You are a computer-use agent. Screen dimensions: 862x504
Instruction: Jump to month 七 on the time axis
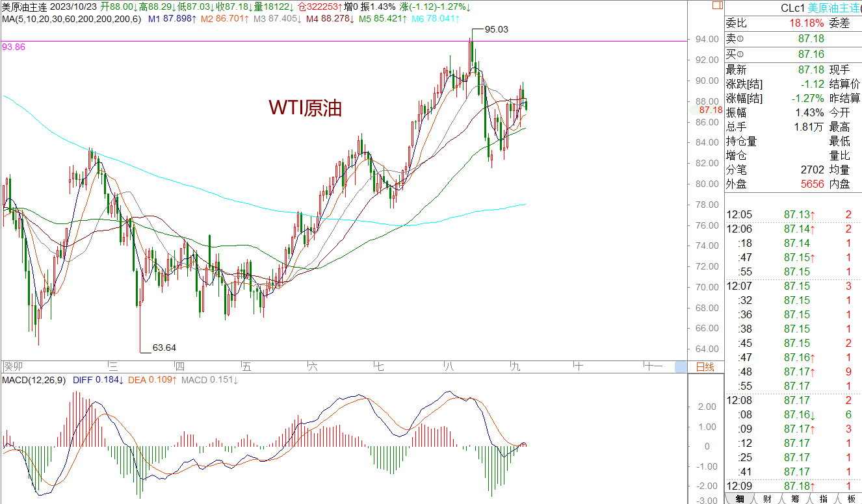click(x=380, y=367)
